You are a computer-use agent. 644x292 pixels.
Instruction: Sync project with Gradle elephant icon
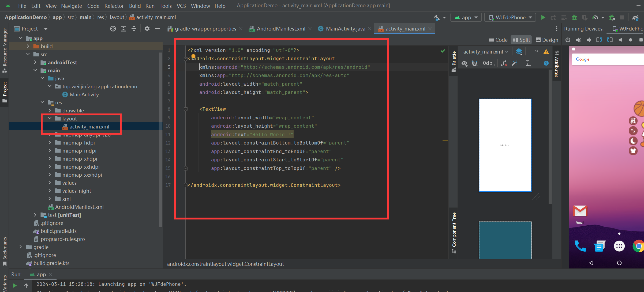pos(635,17)
